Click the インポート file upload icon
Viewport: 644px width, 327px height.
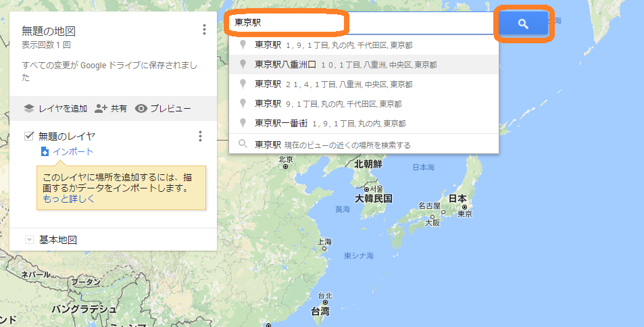[x=45, y=151]
